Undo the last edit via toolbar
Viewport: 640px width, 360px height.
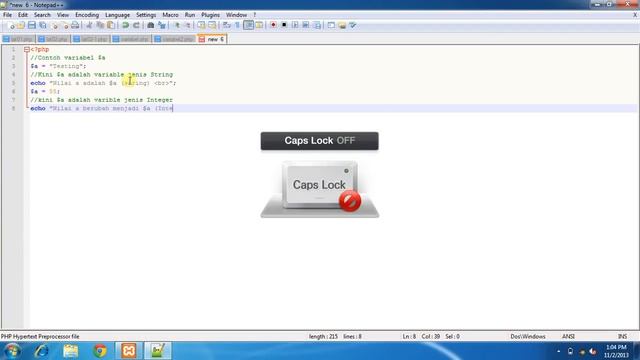click(126, 25)
